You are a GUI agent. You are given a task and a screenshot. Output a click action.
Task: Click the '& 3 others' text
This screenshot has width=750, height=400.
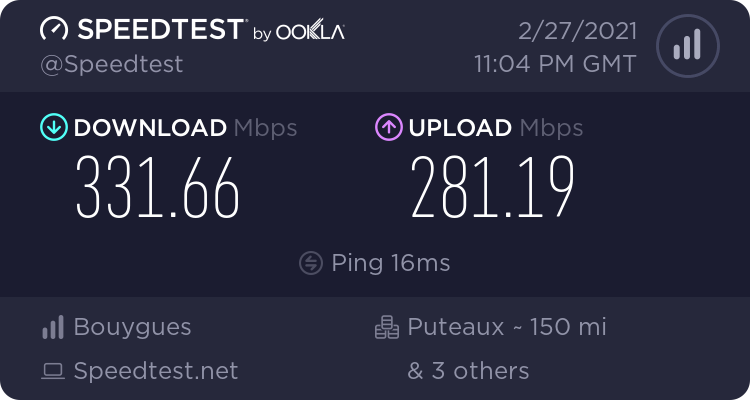468,371
